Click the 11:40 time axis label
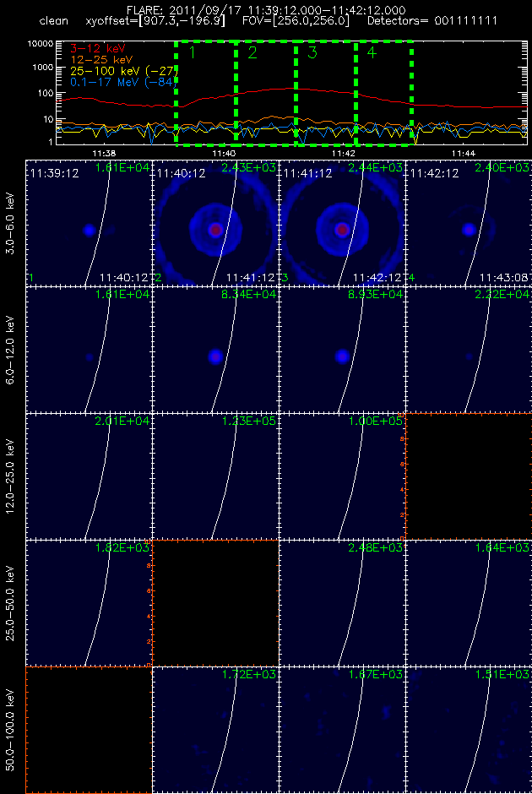This screenshot has height=794, width=532. coord(224,153)
